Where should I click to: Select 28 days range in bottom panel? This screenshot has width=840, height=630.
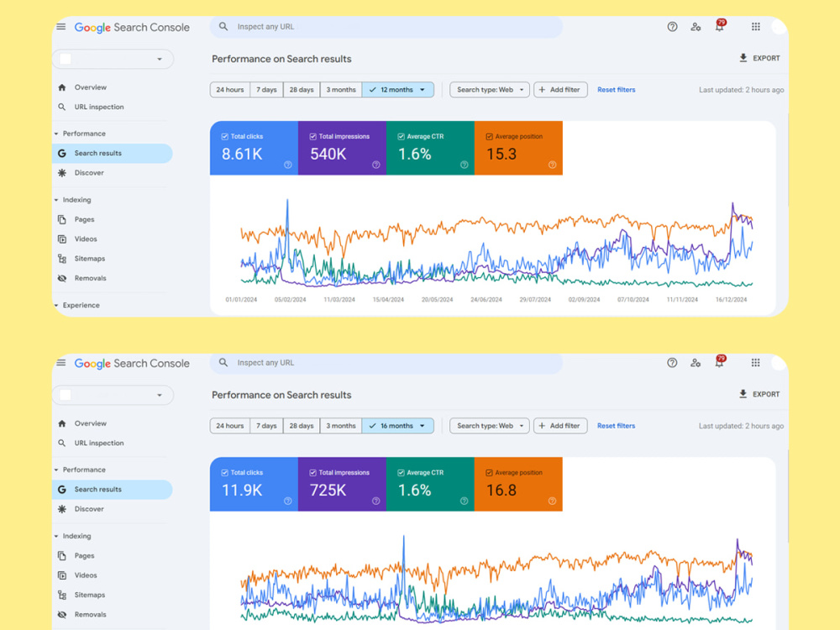pos(302,426)
